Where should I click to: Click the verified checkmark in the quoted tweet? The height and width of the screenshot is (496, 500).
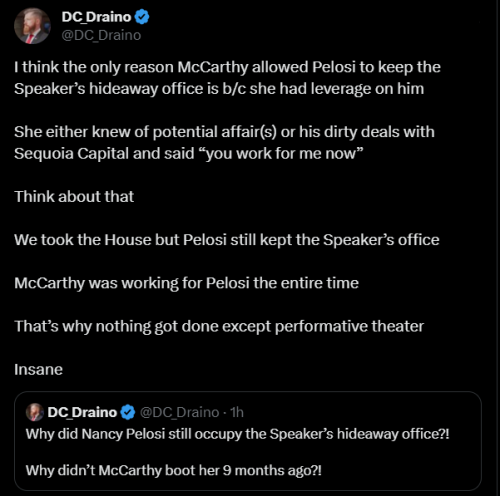point(128,412)
